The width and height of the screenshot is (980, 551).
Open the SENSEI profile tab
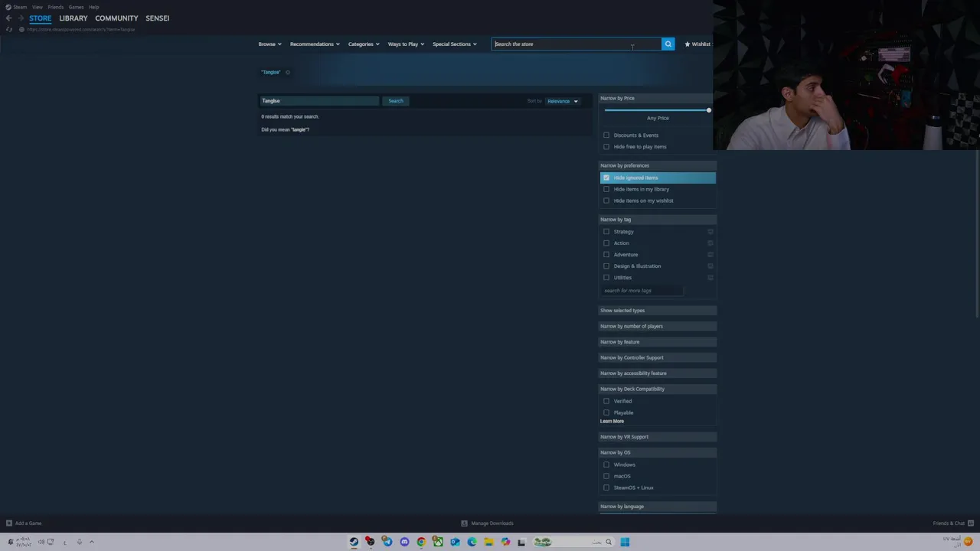tap(158, 18)
